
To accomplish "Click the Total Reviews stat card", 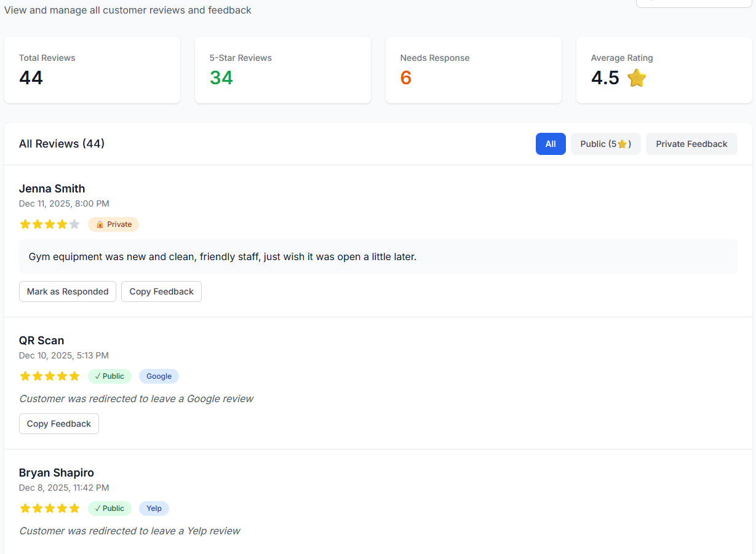I will coord(92,70).
